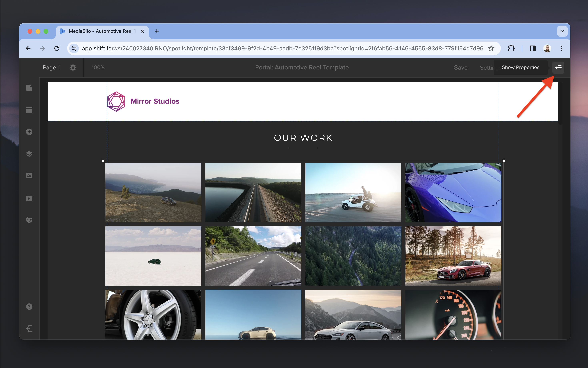The height and width of the screenshot is (368, 588).
Task: Select the OUR WORK heading
Action: [x=303, y=138]
